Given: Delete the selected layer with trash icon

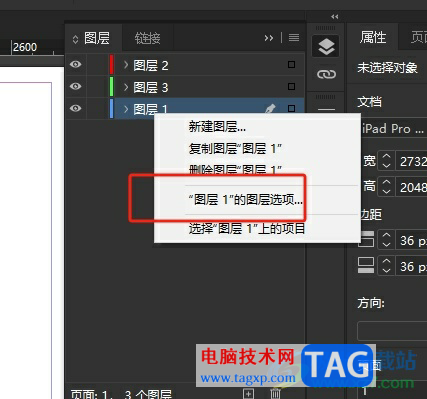Looking at the screenshot, I should [x=275, y=394].
